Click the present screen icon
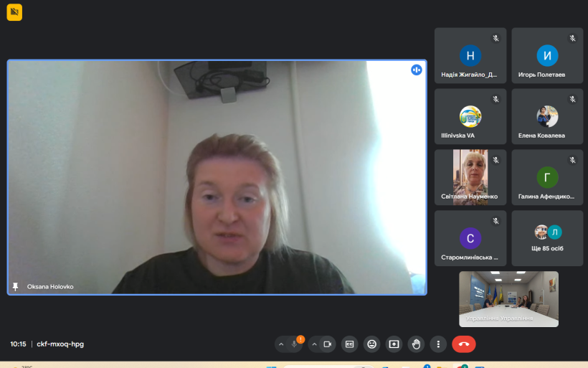 pyautogui.click(x=394, y=344)
